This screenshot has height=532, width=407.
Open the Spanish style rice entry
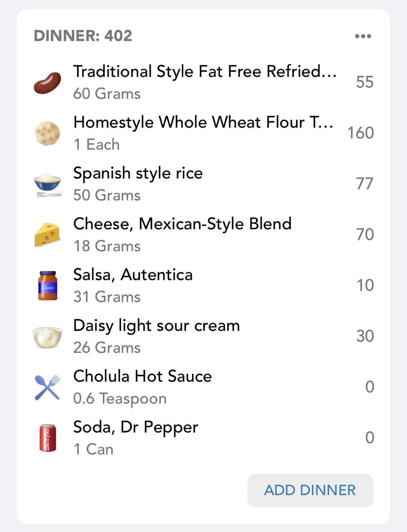pyautogui.click(x=203, y=184)
